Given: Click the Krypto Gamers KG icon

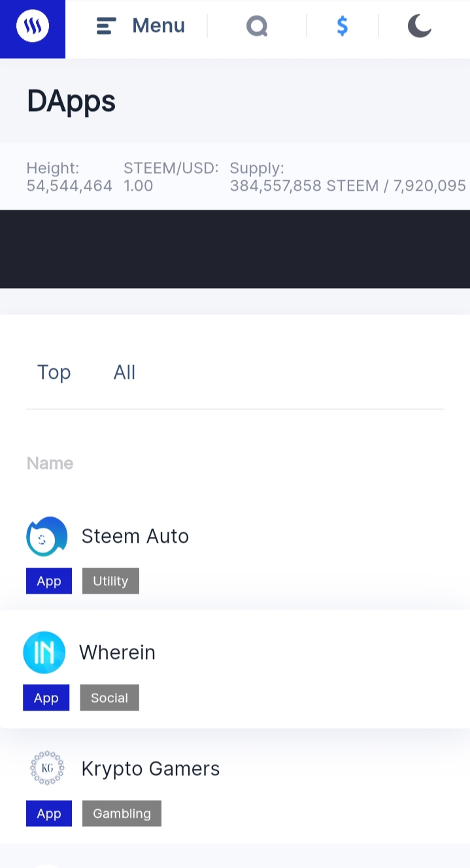Looking at the screenshot, I should click(48, 768).
